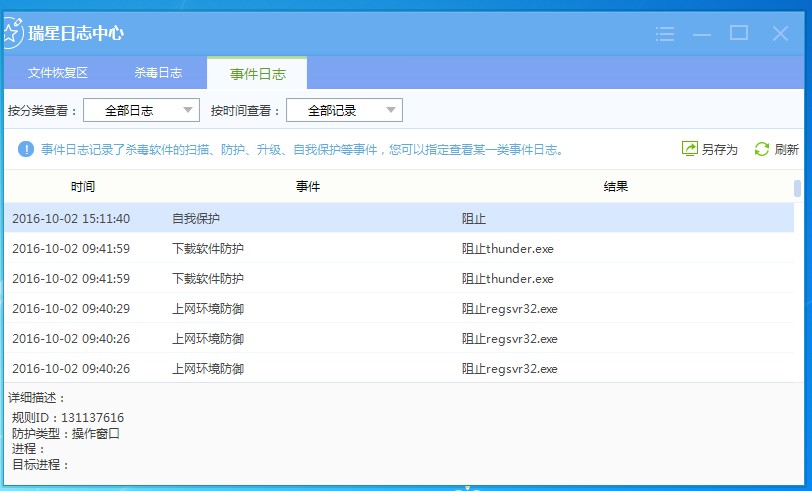
Task: Click the 按分类查看 label
Action: point(42,110)
